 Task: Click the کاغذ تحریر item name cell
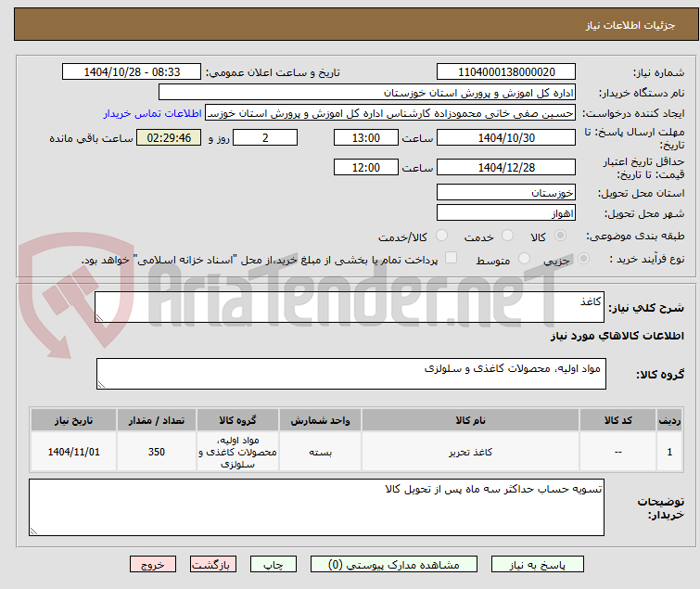click(470, 452)
